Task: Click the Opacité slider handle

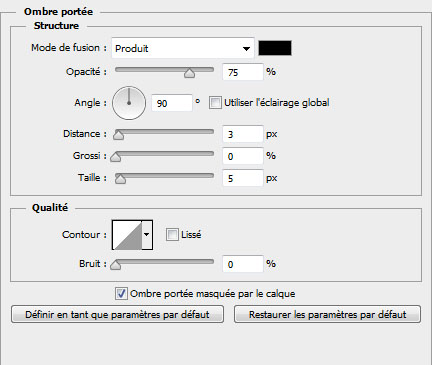Action: (189, 73)
